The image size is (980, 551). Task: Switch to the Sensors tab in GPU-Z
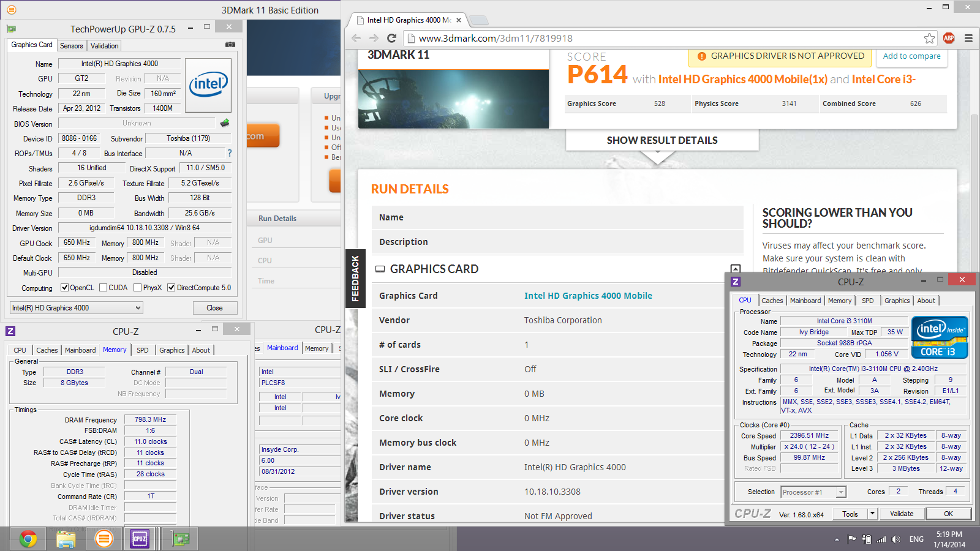coord(72,46)
